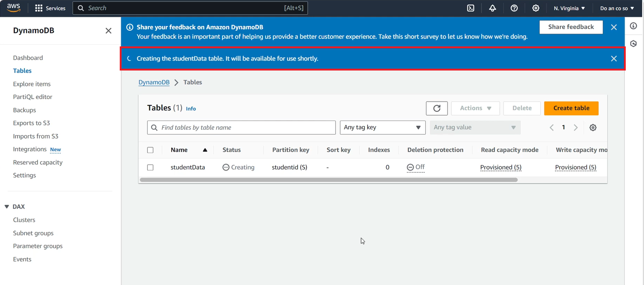Screen dimensions: 644x285
Task: Open the Services grid menu
Action: coord(39,8)
